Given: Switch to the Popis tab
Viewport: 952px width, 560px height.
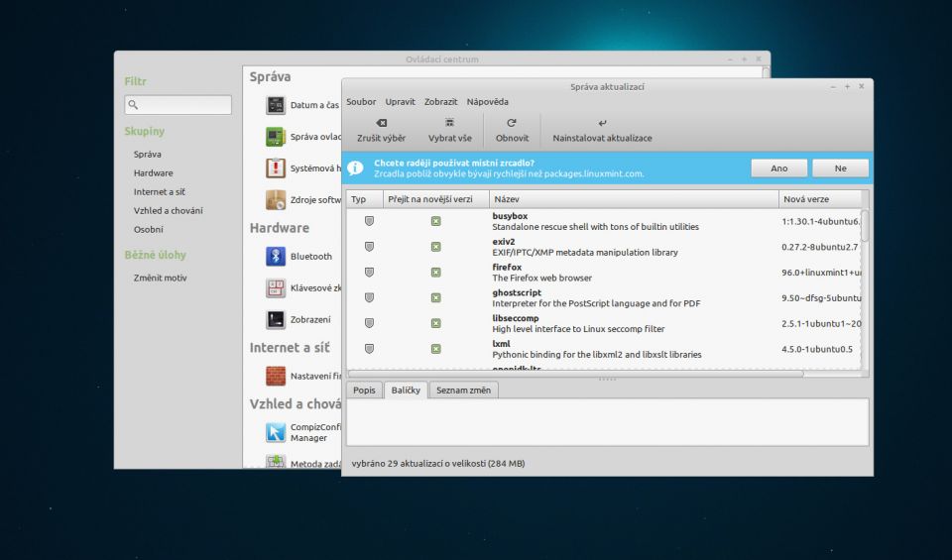Looking at the screenshot, I should [364, 391].
